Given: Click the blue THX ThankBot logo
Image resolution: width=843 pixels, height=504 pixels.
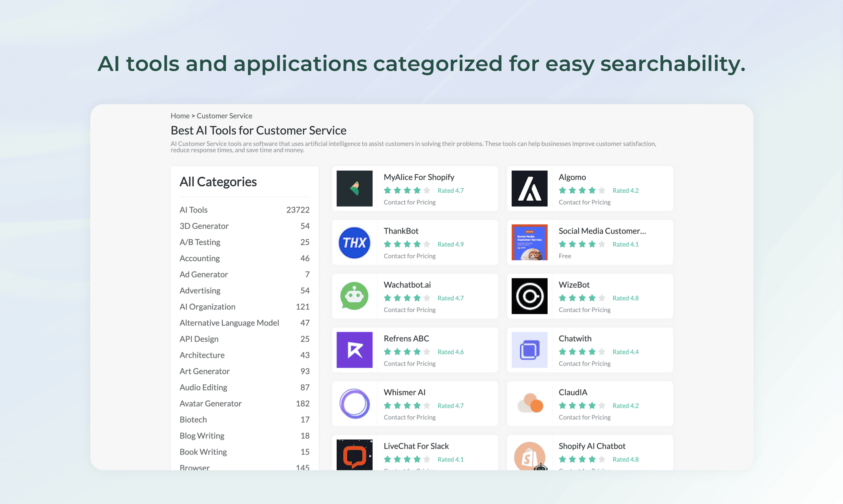Looking at the screenshot, I should pos(354,242).
